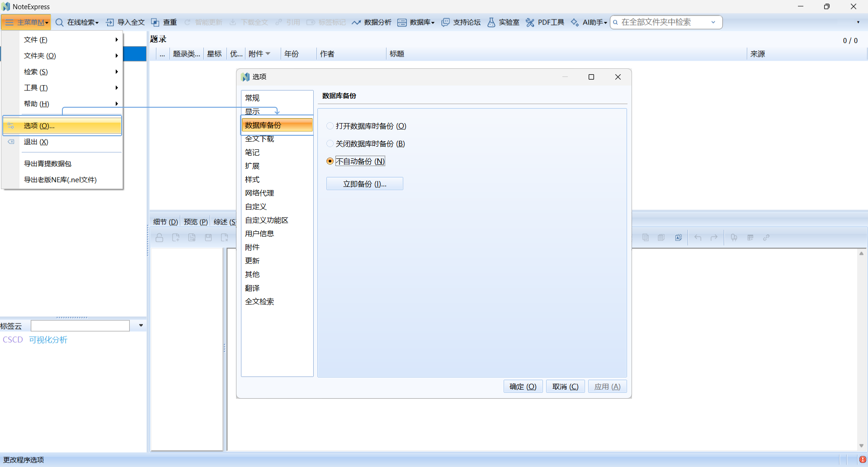Click the link chain icon in detail toolbar

click(766, 238)
